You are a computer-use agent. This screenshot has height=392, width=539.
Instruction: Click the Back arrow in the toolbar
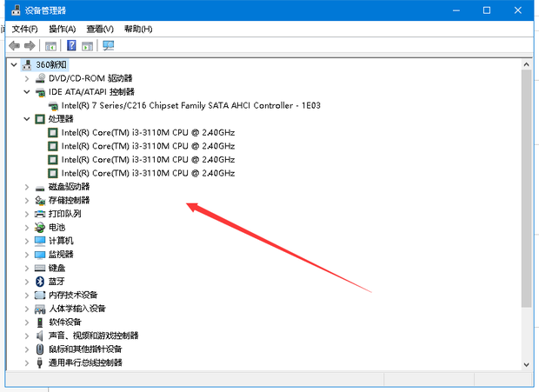click(14, 45)
